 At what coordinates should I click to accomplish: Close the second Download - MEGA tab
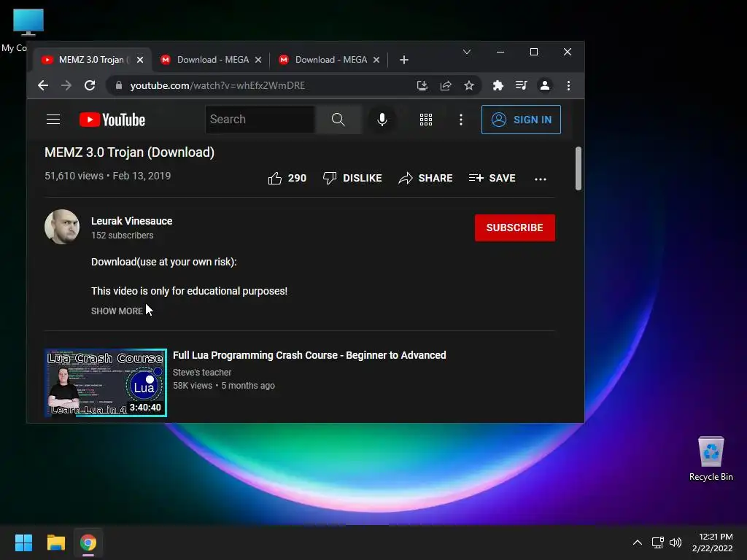click(376, 60)
